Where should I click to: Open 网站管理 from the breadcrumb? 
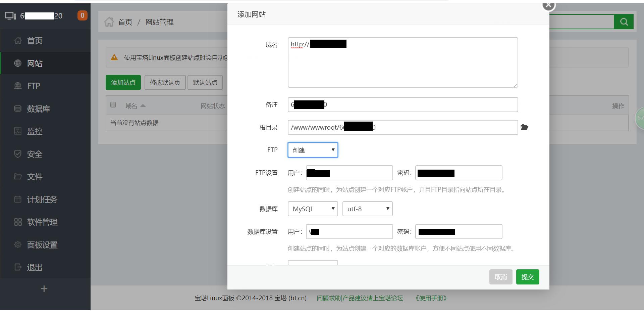pos(159,22)
